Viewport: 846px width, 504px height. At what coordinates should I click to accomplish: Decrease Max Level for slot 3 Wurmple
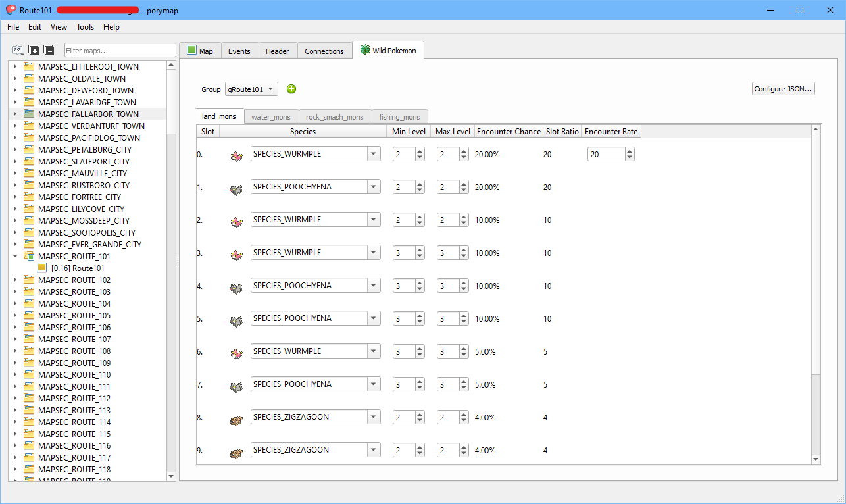[463, 256]
